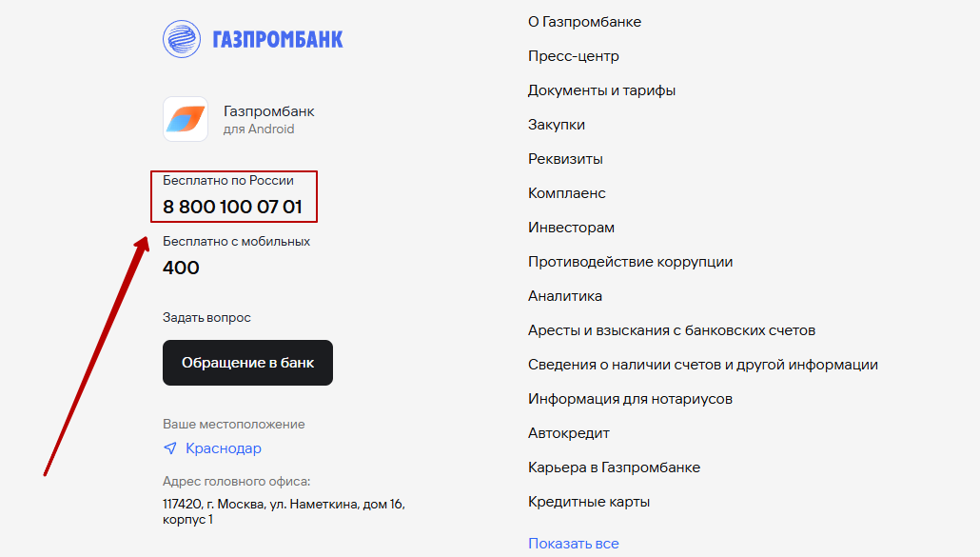Image resolution: width=980 pixels, height=557 pixels.
Task: Change the location Краснодар
Action: (224, 448)
